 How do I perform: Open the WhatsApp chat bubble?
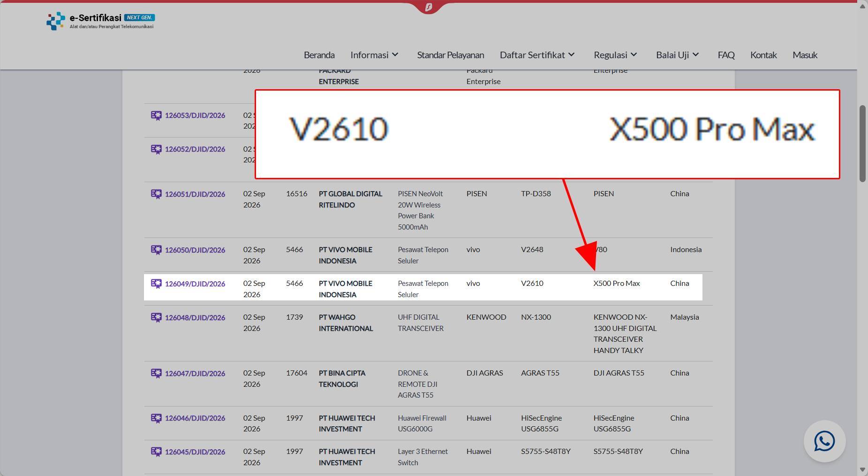pyautogui.click(x=824, y=441)
